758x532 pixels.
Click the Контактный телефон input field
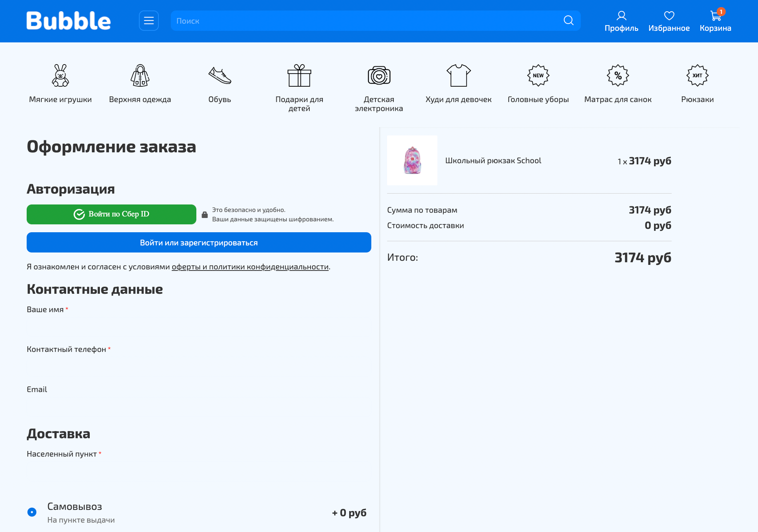click(x=199, y=368)
